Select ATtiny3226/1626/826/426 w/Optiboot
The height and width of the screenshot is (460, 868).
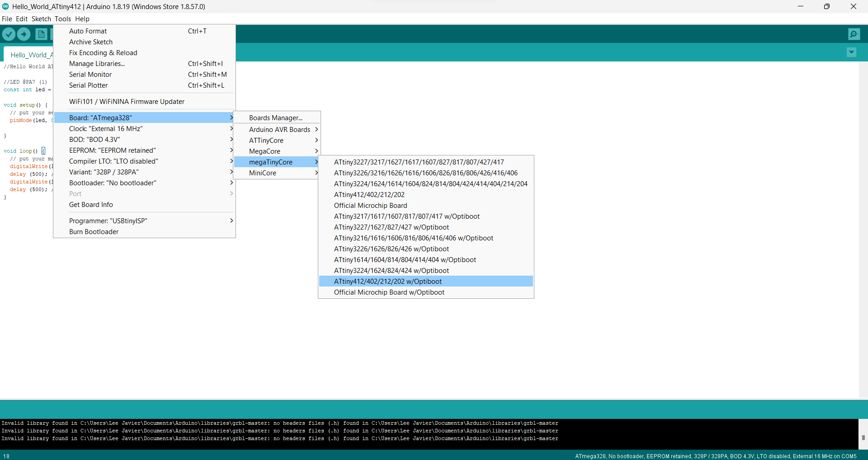(x=426, y=249)
